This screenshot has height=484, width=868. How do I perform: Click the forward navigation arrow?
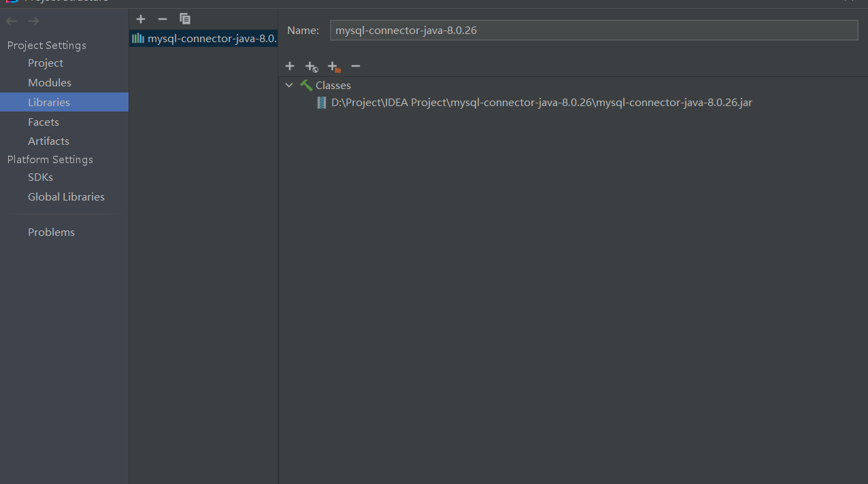(x=33, y=21)
